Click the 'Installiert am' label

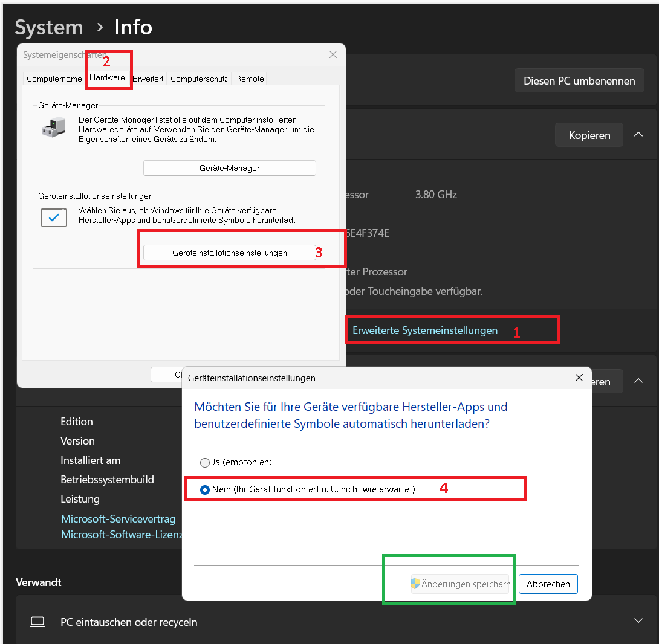coord(90,460)
